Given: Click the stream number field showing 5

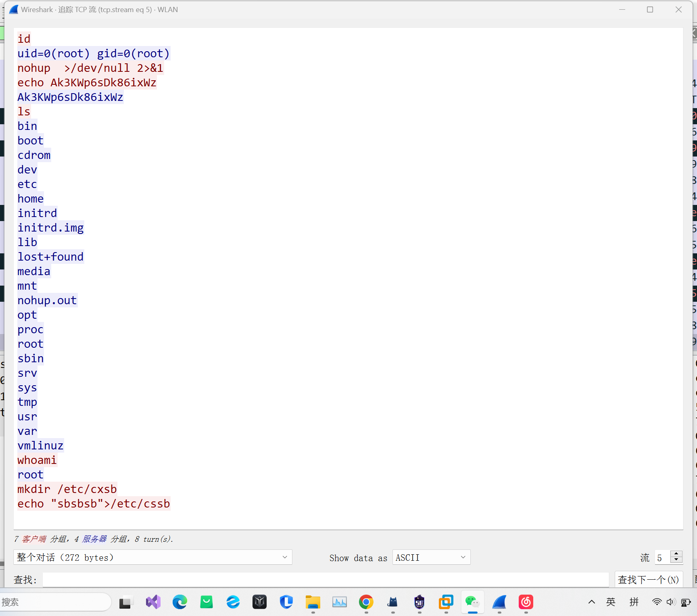Looking at the screenshot, I should tap(662, 558).
